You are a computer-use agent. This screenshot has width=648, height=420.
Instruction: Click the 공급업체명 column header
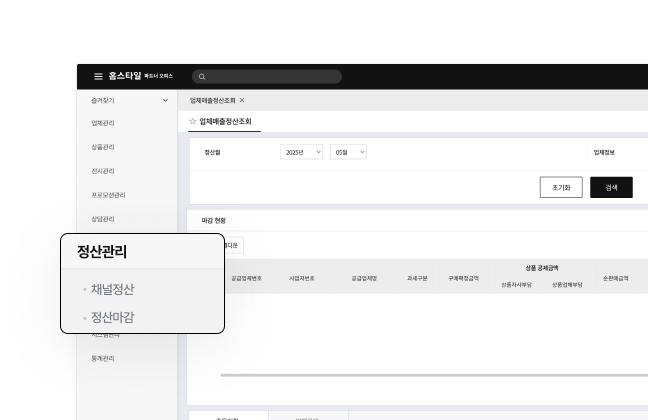364,278
